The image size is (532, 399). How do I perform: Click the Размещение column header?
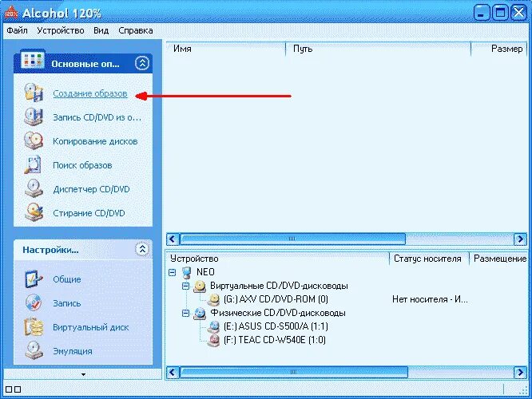point(498,259)
